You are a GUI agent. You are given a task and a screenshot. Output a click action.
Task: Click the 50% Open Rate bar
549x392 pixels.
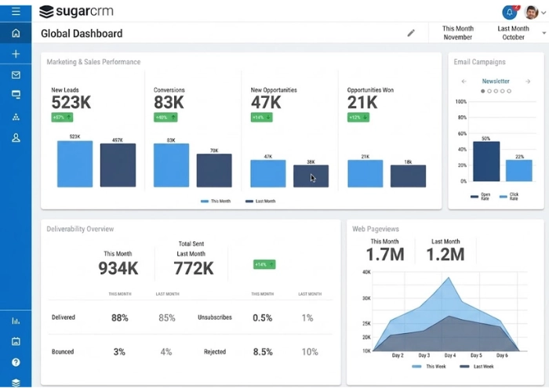[x=486, y=162]
